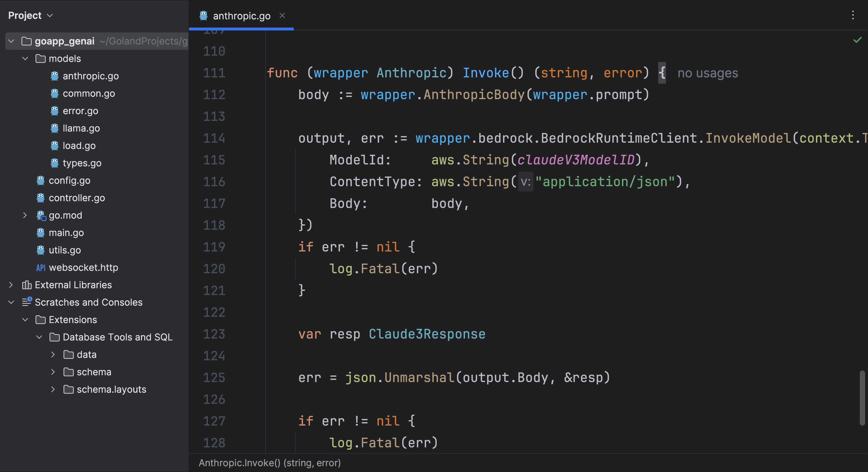Close the anthropic.go editor tab

pyautogui.click(x=282, y=15)
